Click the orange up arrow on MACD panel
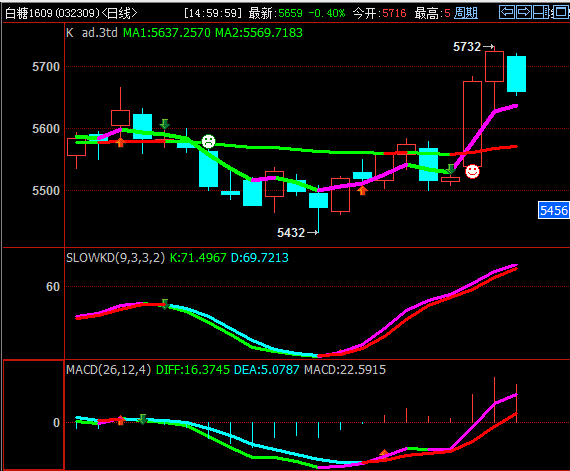 click(384, 454)
